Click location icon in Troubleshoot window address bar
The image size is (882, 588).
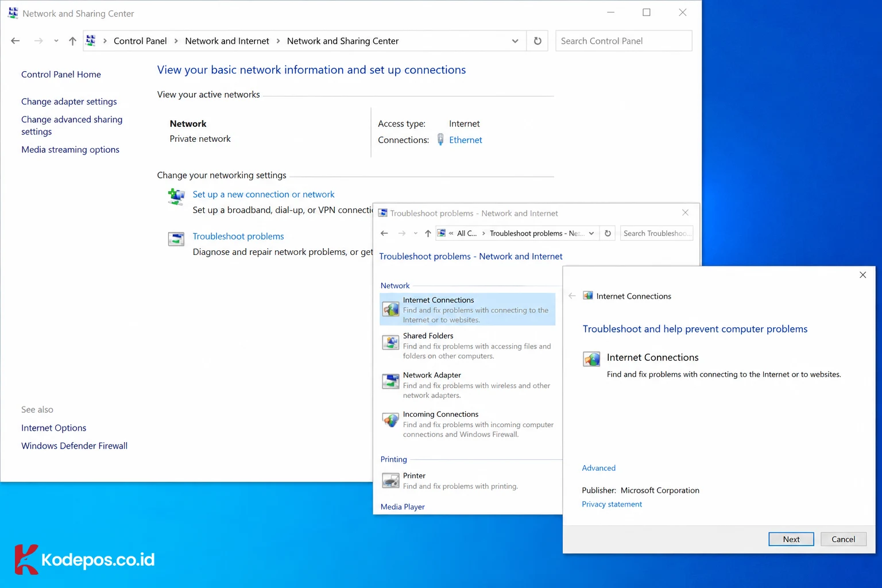(442, 233)
